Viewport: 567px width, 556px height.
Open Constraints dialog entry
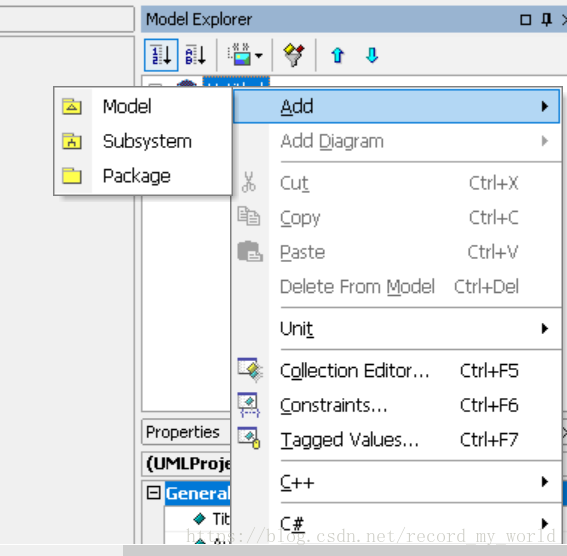396,405
